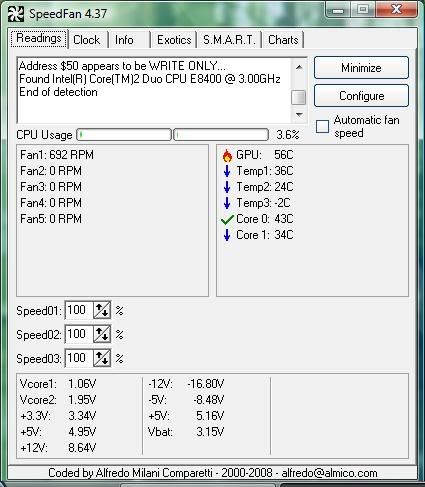This screenshot has height=487, width=425.
Task: Click inside the Speed01 percentage field
Action: click(79, 310)
